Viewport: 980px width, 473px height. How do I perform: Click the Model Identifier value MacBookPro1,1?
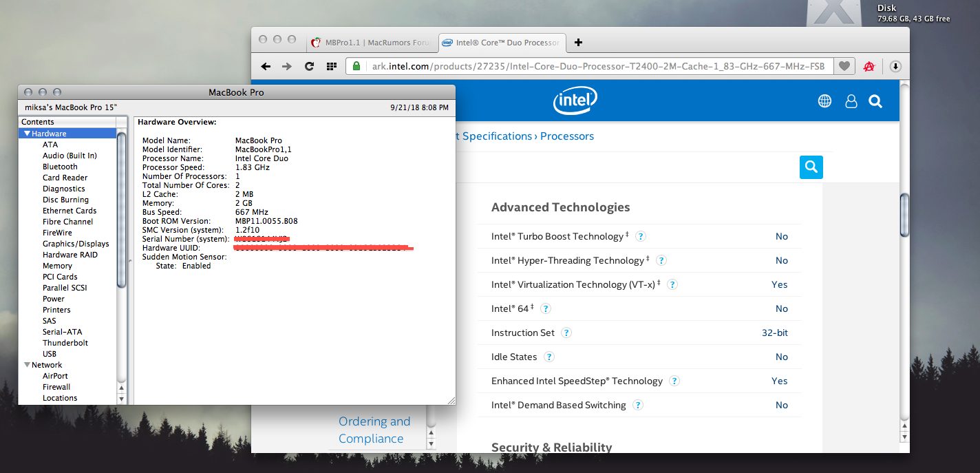click(264, 149)
